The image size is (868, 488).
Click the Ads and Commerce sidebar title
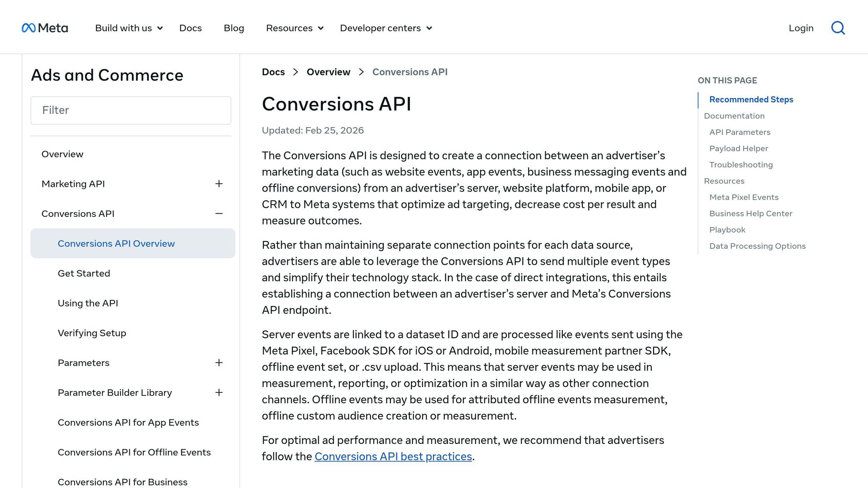pyautogui.click(x=107, y=75)
